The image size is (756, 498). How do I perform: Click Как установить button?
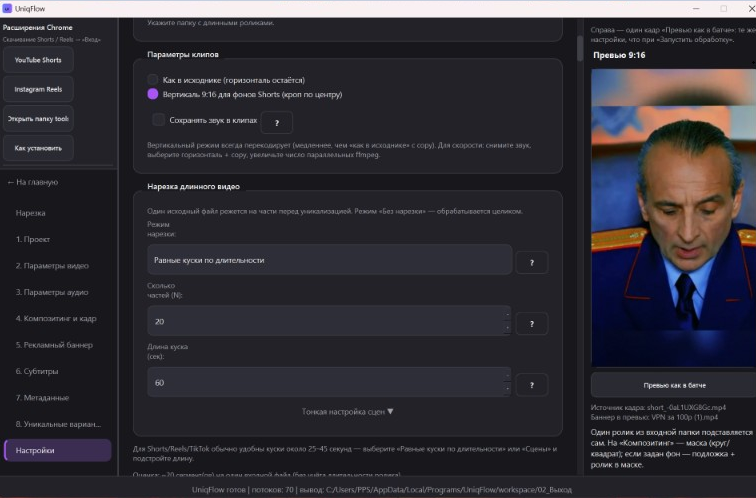tap(38, 148)
